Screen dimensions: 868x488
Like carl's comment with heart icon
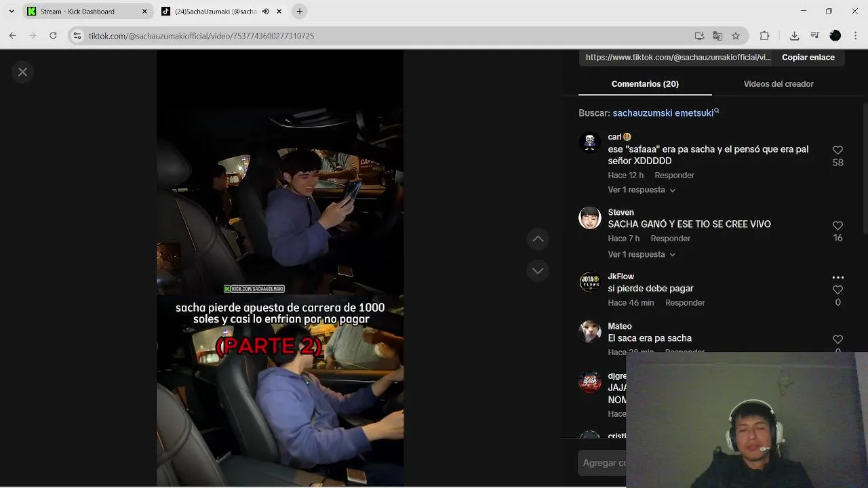click(x=837, y=150)
